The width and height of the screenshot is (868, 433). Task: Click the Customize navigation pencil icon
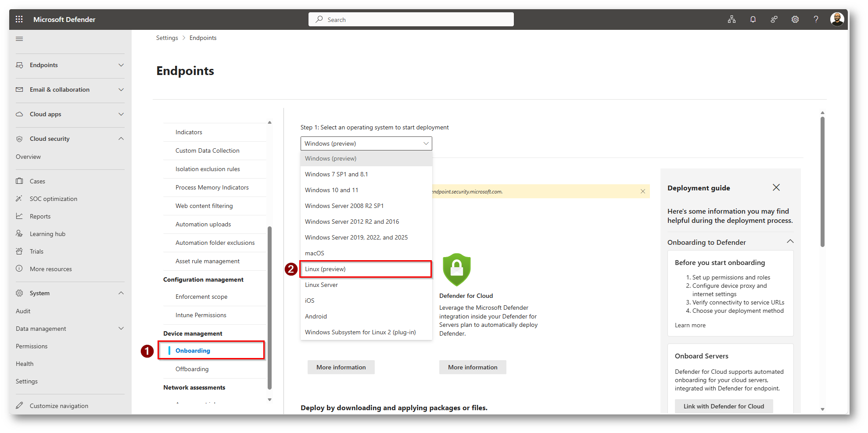pos(19,405)
